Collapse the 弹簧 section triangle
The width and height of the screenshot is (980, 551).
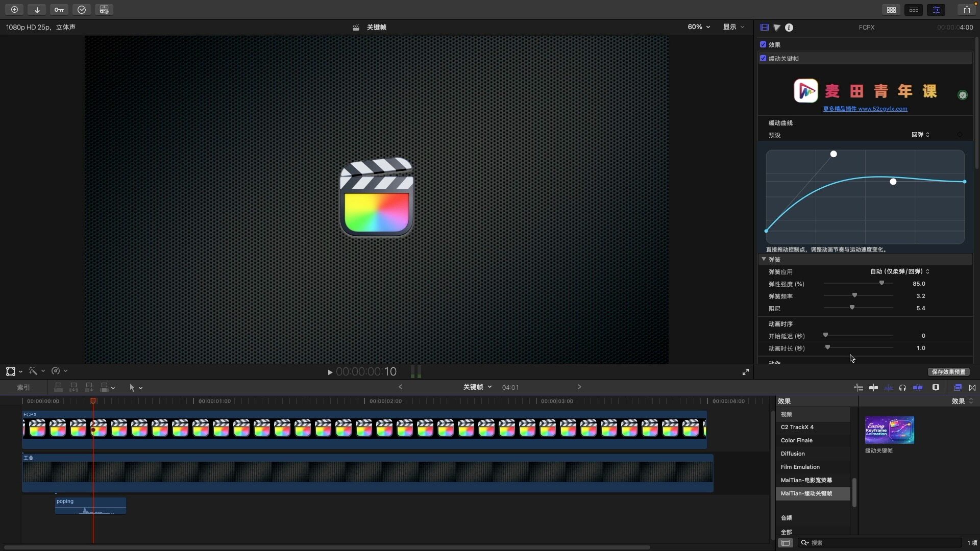(x=764, y=259)
